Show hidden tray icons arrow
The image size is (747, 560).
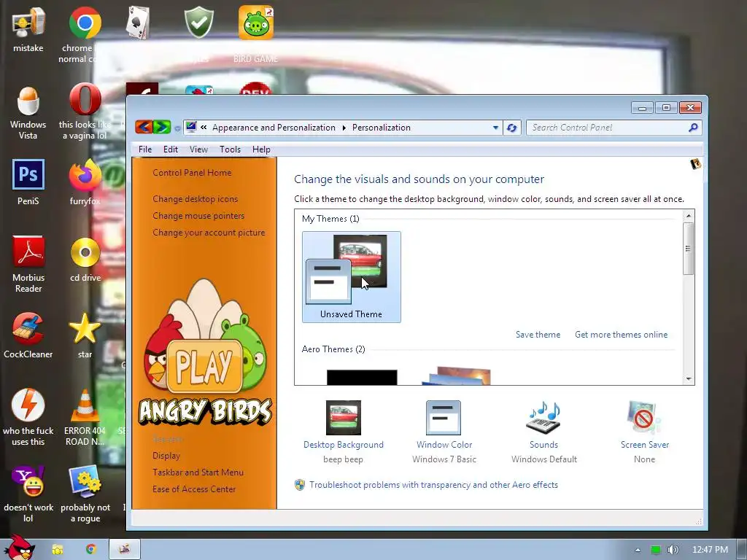pyautogui.click(x=638, y=550)
